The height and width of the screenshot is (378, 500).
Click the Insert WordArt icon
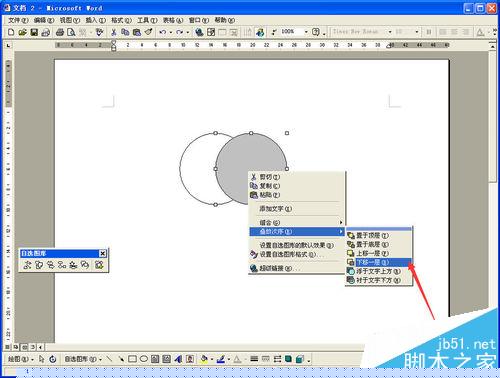(178, 359)
